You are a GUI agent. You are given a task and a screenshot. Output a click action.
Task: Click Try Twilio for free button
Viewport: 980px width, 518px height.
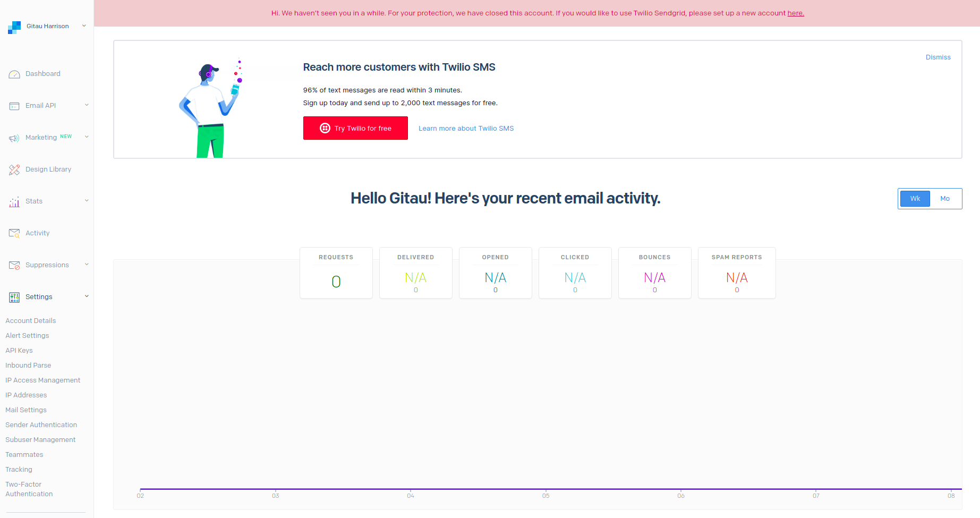[355, 128]
